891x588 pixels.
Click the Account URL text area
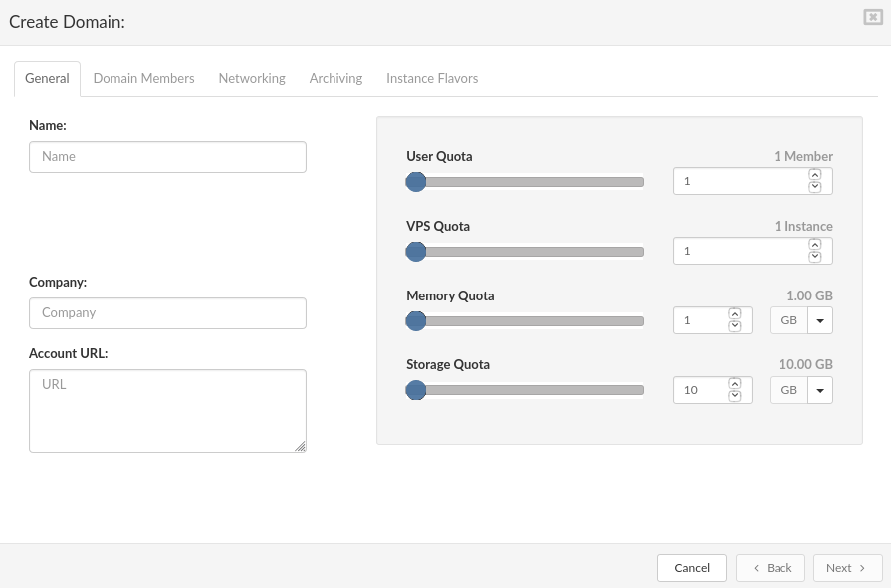tap(167, 410)
